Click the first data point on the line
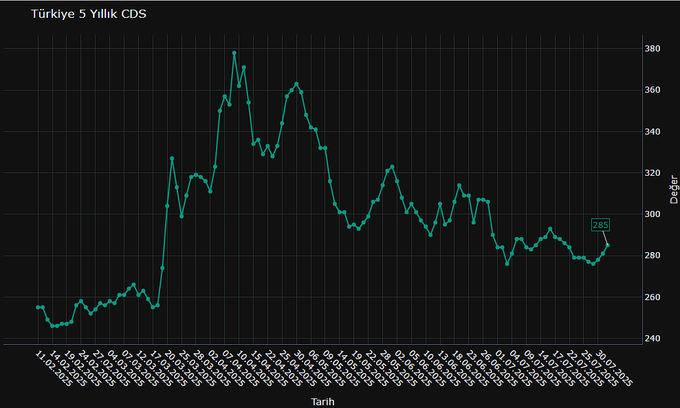Image resolution: width=680 pixels, height=408 pixels. pyautogui.click(x=38, y=307)
